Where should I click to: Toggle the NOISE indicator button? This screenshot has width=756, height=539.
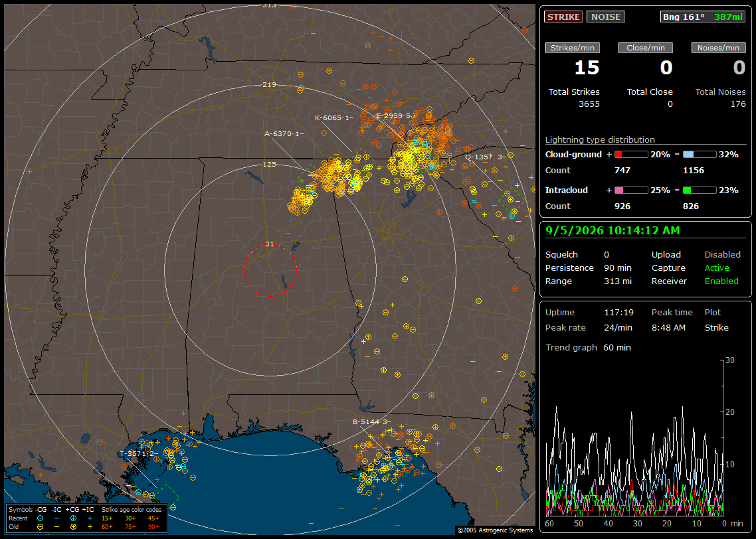coord(606,17)
